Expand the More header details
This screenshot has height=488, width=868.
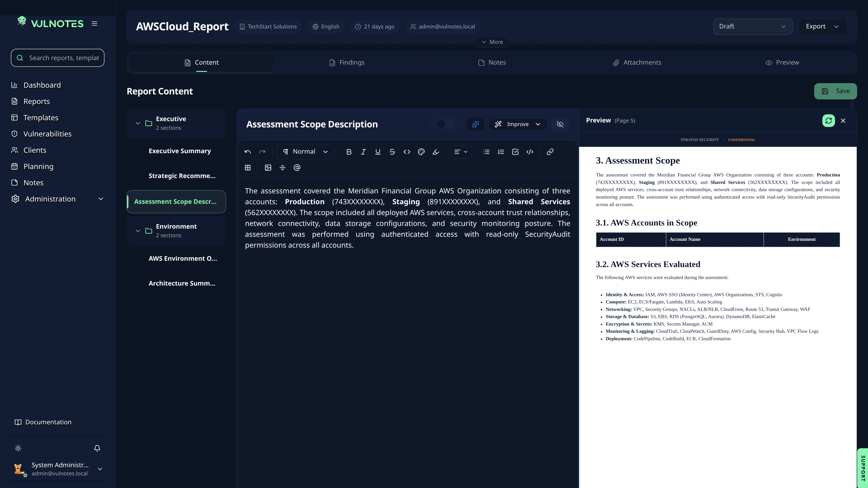(492, 42)
